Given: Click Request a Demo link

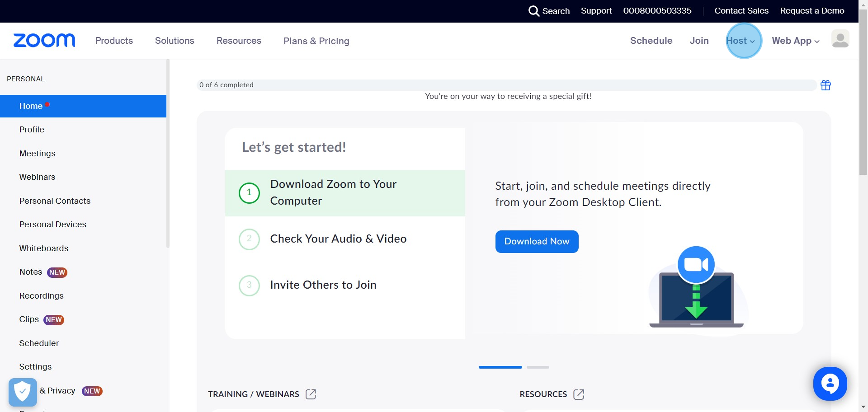Looking at the screenshot, I should click(x=812, y=11).
